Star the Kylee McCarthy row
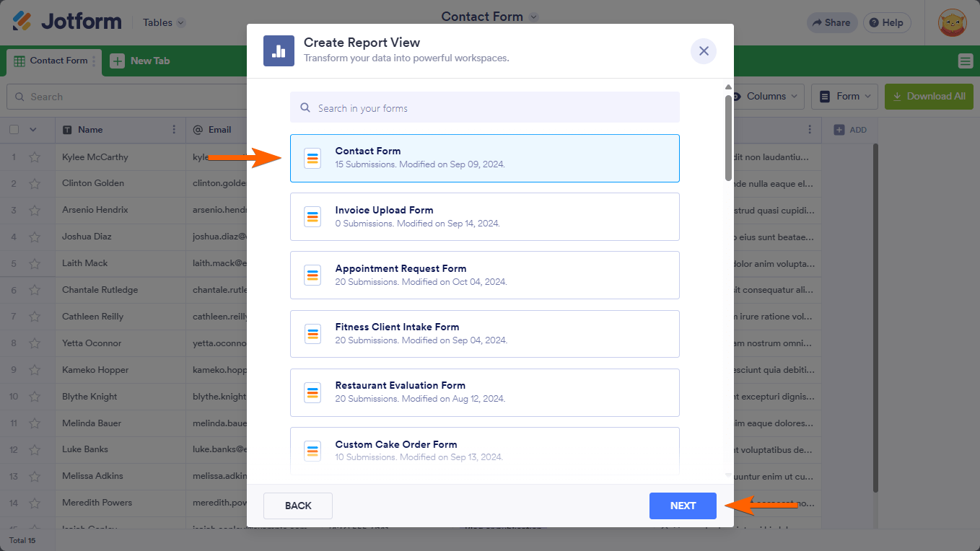The image size is (980, 551). tap(35, 157)
